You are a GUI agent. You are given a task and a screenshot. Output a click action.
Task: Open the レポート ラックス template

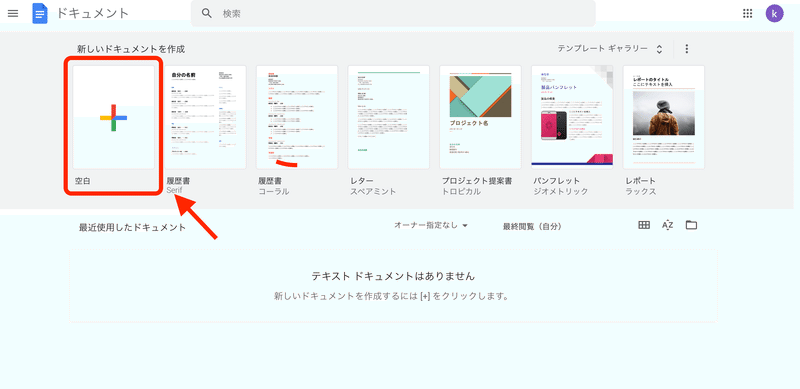[x=664, y=117]
